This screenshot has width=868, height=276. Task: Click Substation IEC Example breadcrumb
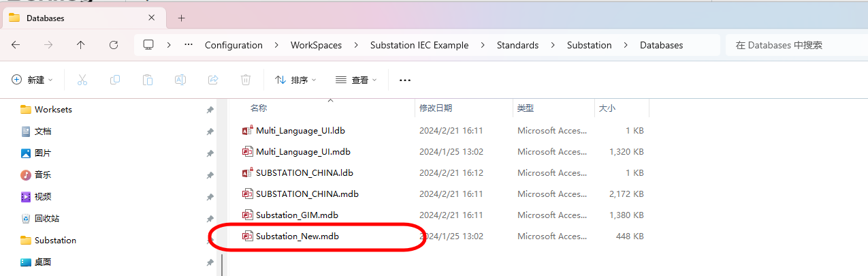[419, 45]
